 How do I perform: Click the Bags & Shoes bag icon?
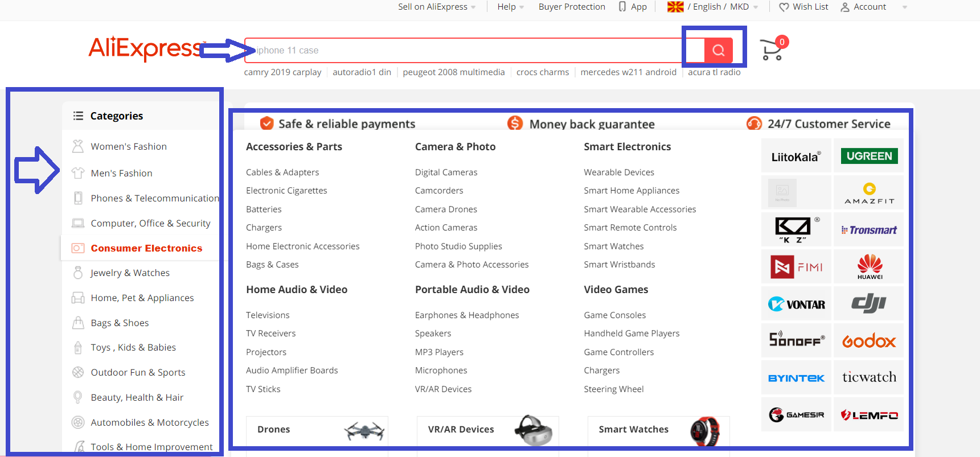[78, 323]
